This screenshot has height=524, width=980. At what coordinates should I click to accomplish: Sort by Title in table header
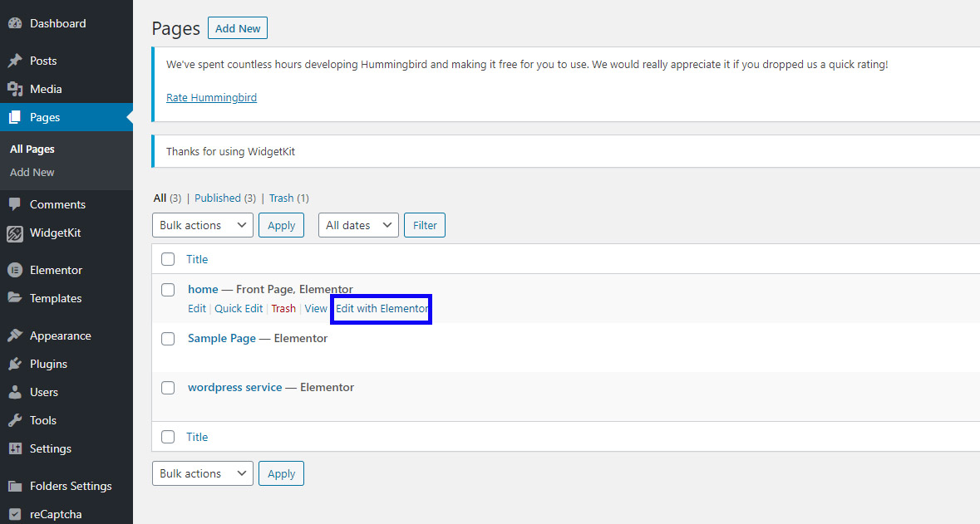[x=197, y=259]
